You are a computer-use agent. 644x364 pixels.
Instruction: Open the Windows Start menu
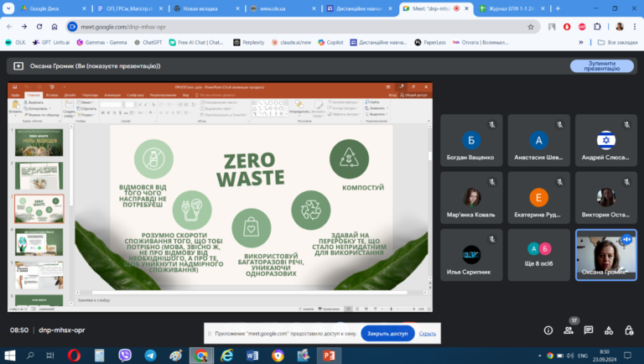[x=9, y=356]
